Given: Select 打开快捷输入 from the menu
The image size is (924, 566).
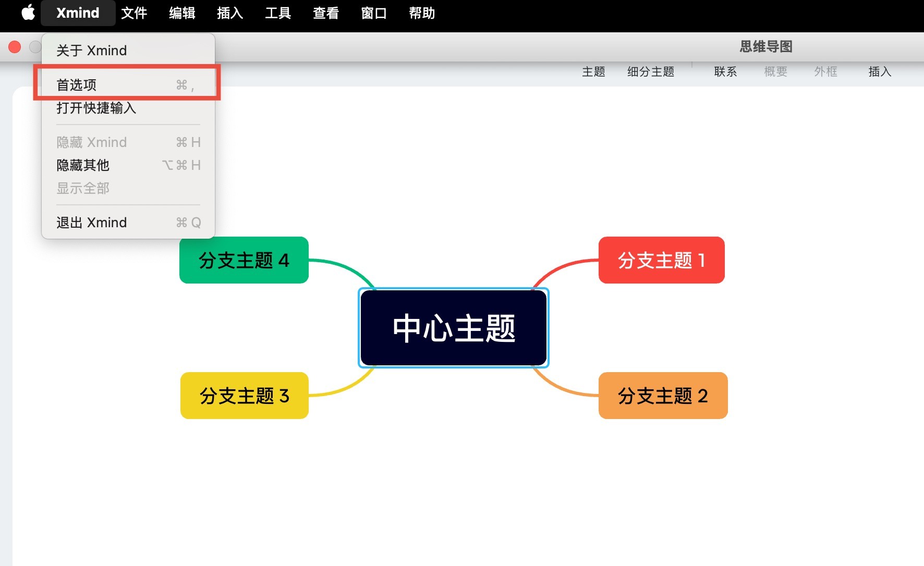Looking at the screenshot, I should 97,108.
